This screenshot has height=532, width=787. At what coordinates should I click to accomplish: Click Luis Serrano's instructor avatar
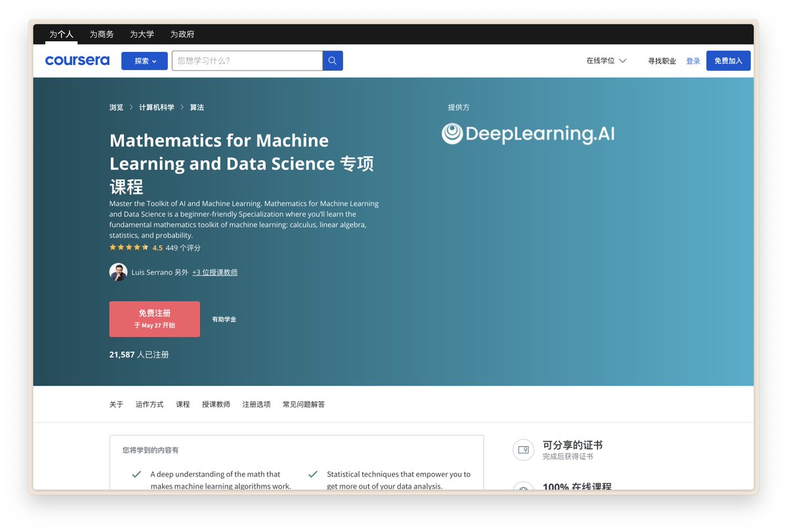[x=118, y=272]
